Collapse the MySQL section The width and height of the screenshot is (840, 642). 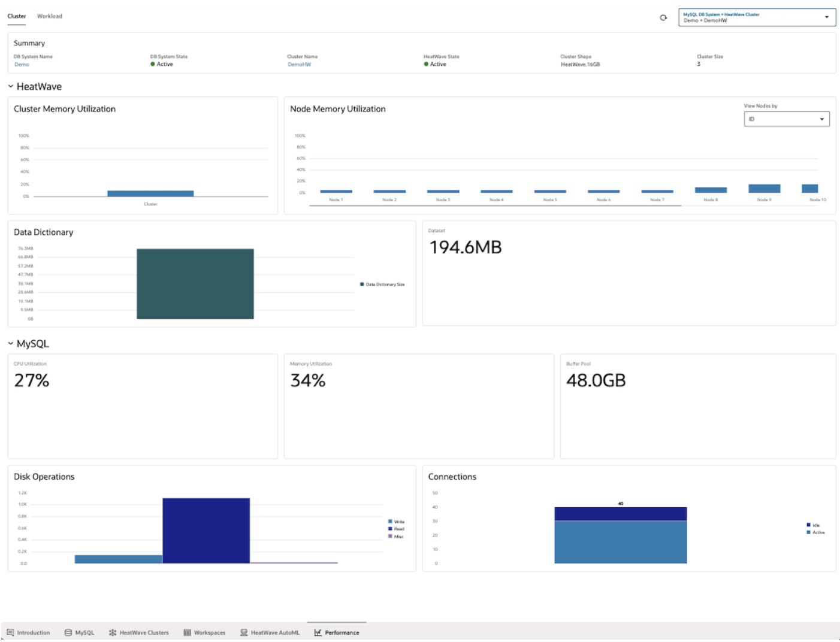11,343
